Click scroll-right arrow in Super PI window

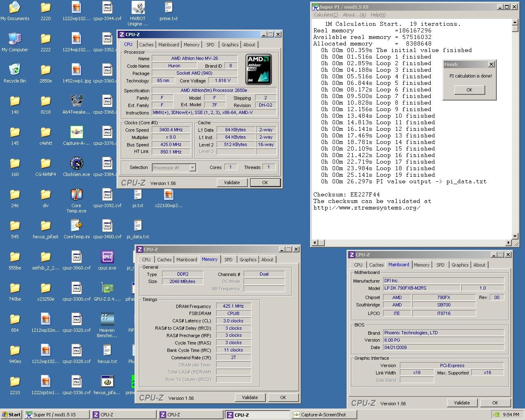509,243
